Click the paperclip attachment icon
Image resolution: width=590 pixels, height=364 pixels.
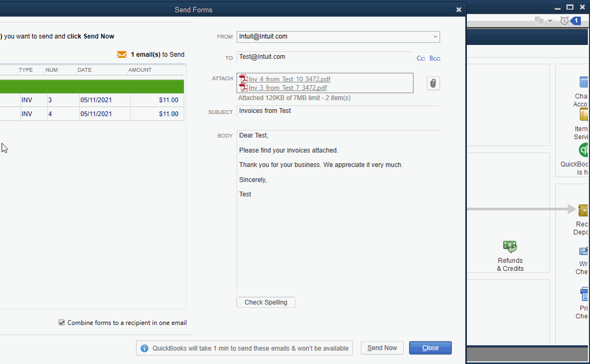[x=433, y=83]
